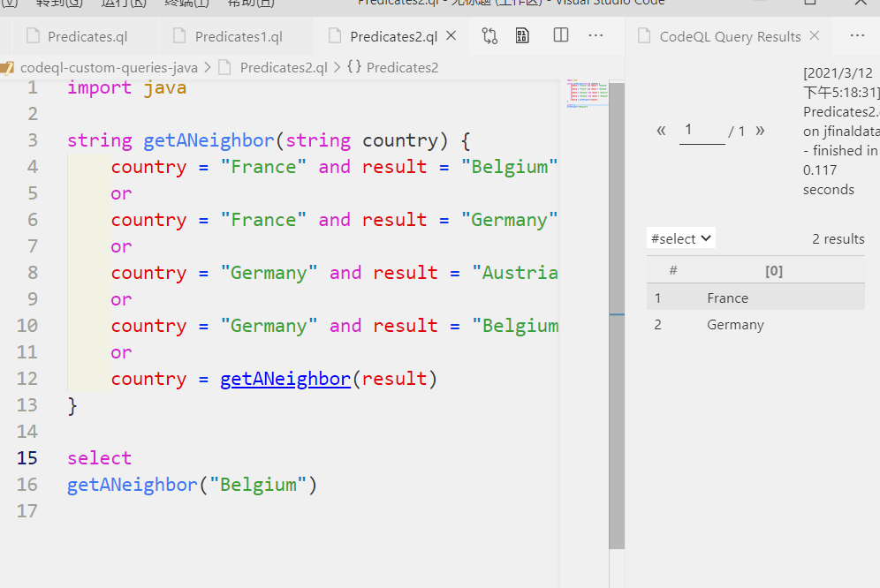Click the editor vertical scrollbar
This screenshot has height=588, width=880.
pyautogui.click(x=617, y=315)
